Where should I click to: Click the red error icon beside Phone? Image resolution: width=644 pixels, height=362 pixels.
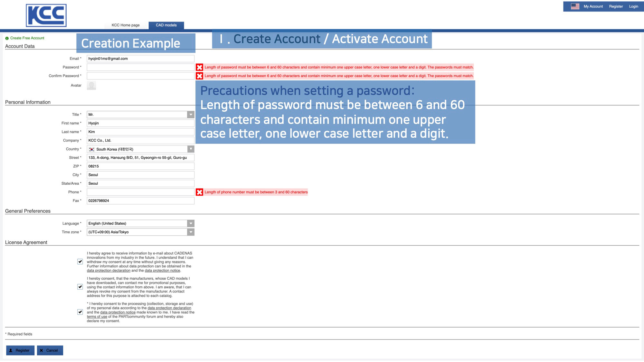point(199,192)
